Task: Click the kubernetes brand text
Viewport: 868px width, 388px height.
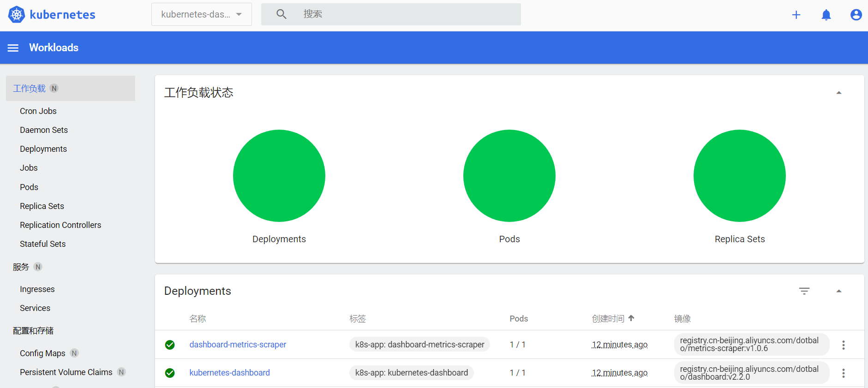Action: [x=62, y=15]
